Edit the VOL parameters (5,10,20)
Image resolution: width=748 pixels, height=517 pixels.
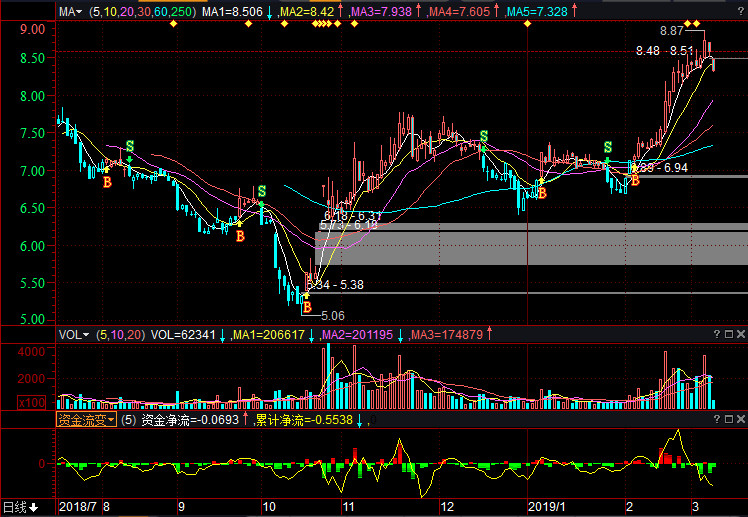[120, 334]
